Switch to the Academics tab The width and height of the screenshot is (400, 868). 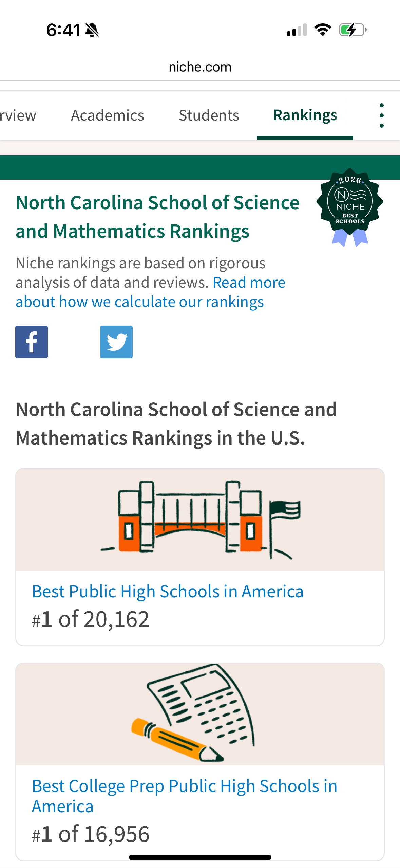point(108,115)
